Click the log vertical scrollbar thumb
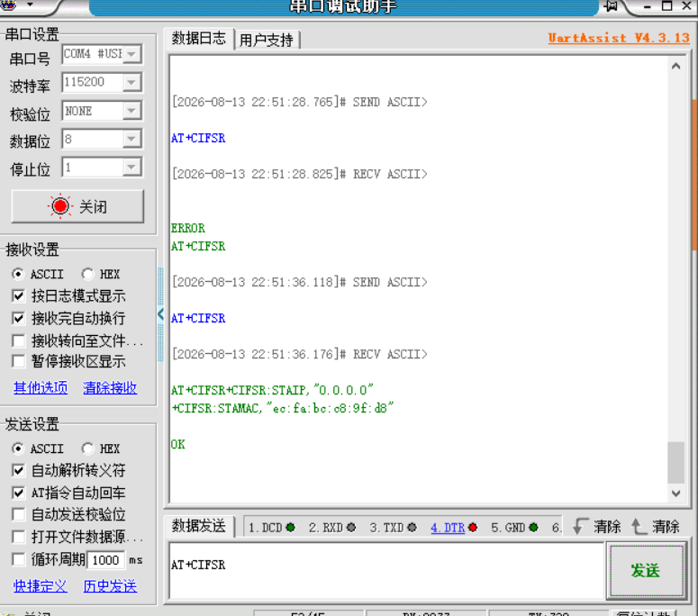Screen dimensions: 698x616 675,462
